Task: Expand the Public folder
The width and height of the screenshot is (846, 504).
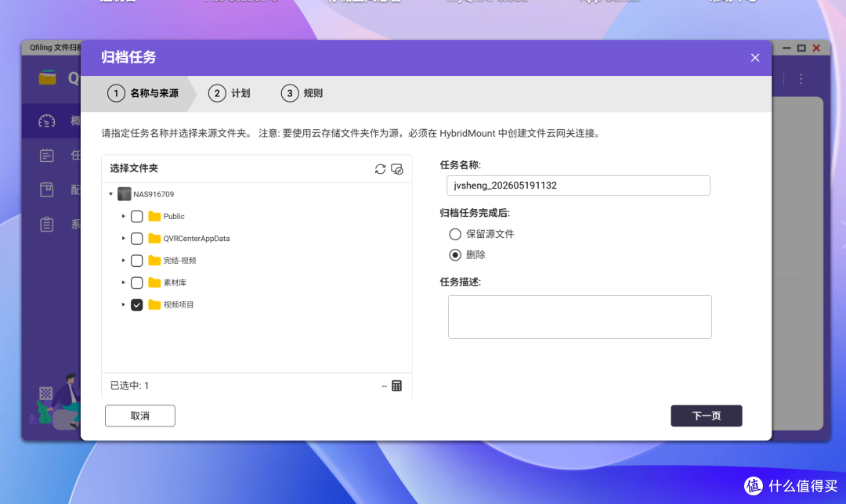Action: tap(124, 216)
